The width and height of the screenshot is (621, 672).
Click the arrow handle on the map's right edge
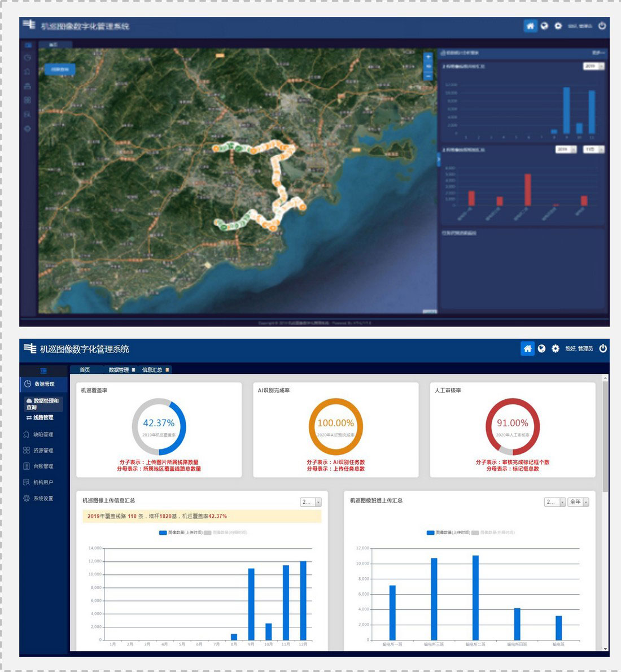438,160
